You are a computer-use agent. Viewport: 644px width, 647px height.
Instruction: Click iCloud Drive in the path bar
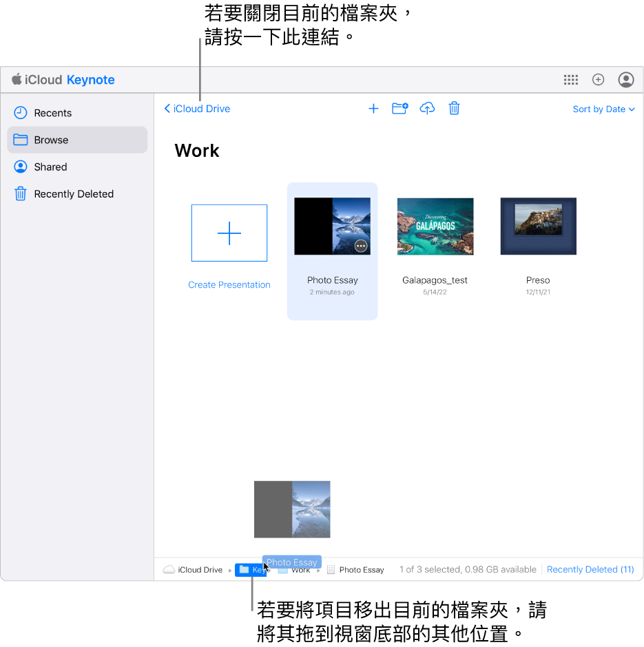[200, 570]
